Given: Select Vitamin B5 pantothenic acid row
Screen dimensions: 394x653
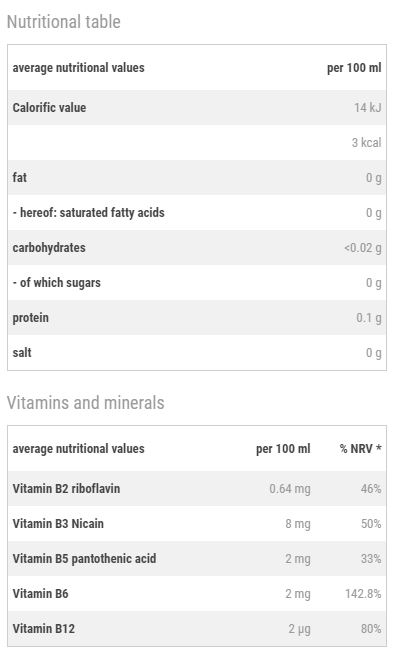Looking at the screenshot, I should 197,558.
